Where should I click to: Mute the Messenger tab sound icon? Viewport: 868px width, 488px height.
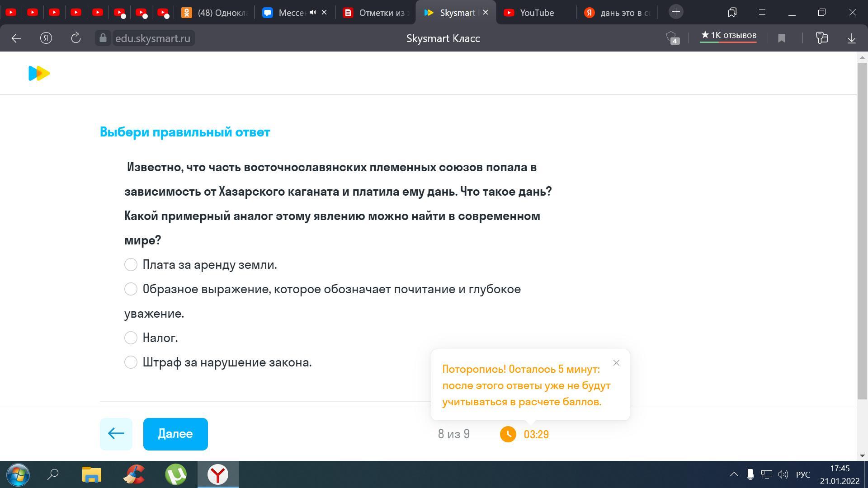(313, 12)
